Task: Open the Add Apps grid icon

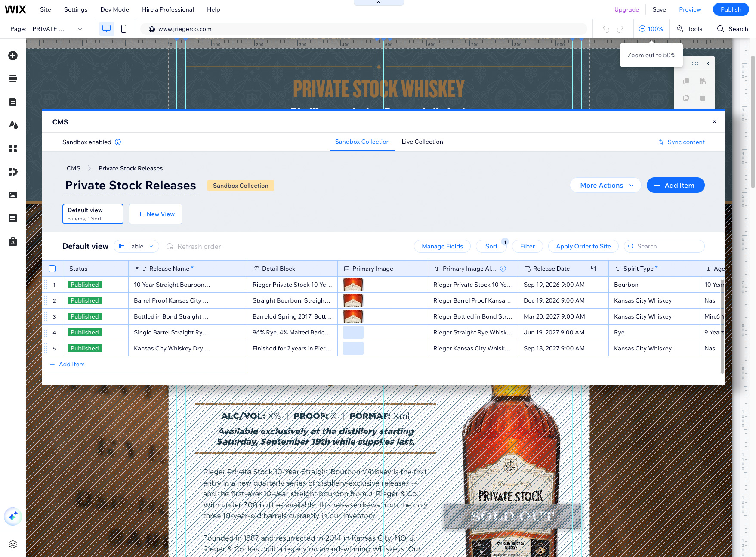Action: point(13,149)
